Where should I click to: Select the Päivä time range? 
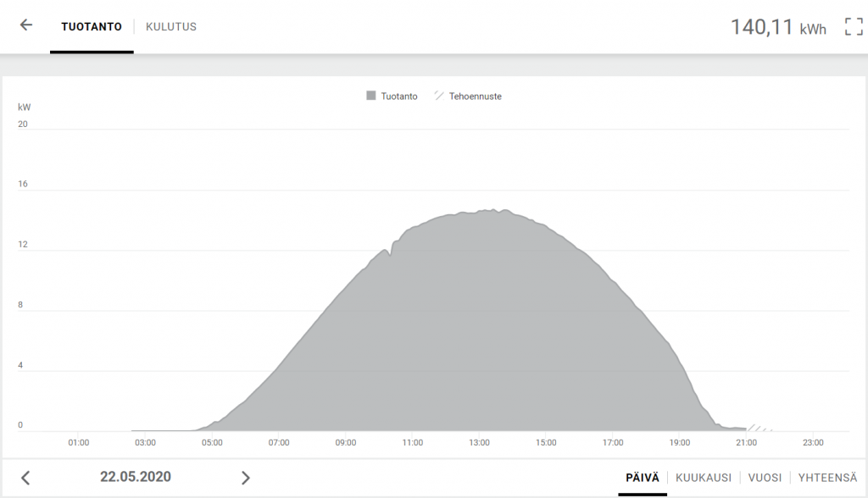coord(642,478)
